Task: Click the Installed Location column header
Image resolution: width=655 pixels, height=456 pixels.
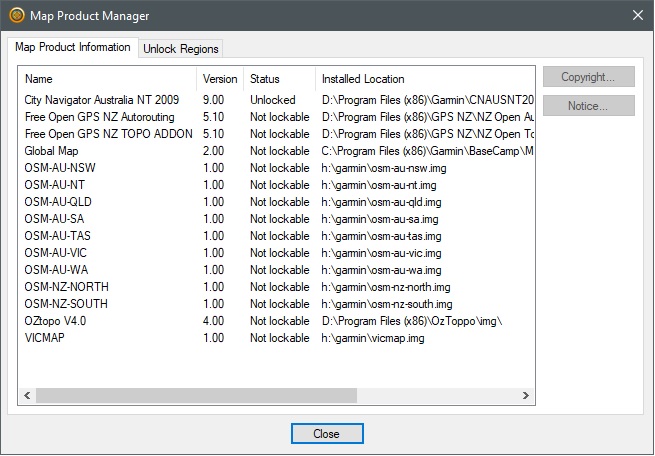Action: tap(425, 79)
